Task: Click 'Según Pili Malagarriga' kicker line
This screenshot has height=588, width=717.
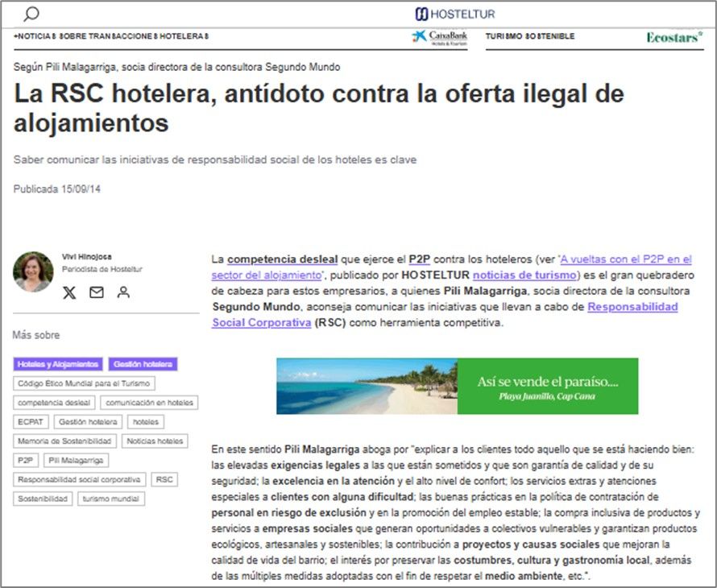Action: (177, 67)
